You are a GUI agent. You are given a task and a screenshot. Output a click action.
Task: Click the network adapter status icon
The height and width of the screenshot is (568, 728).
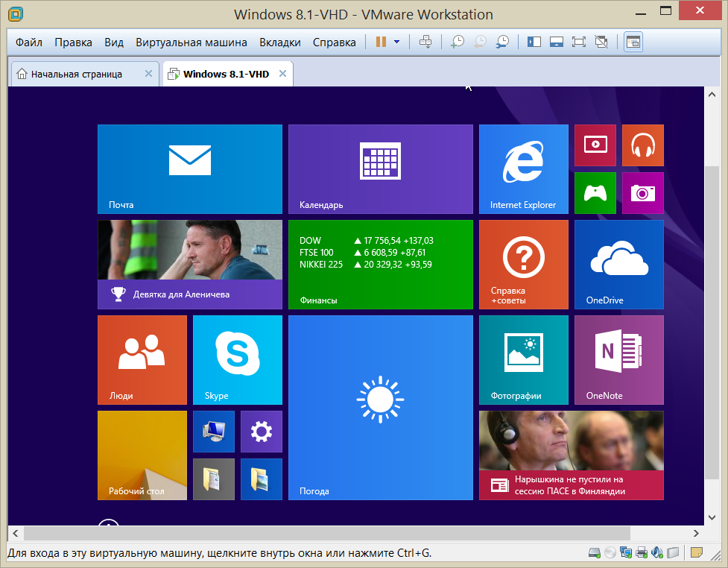coord(626,552)
